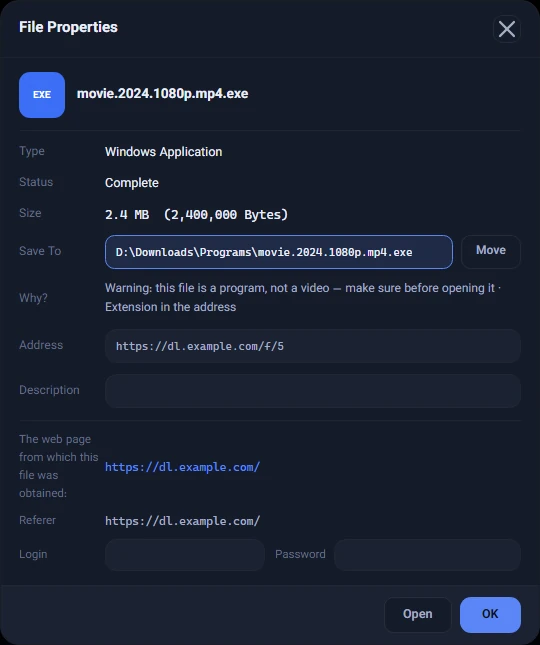The image size is (540, 645).
Task: Click the blue EXE file type icon
Action: pos(42,95)
